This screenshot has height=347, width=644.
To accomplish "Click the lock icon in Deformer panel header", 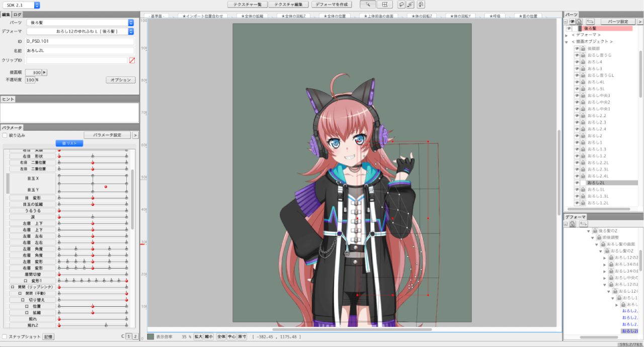I will [x=573, y=224].
